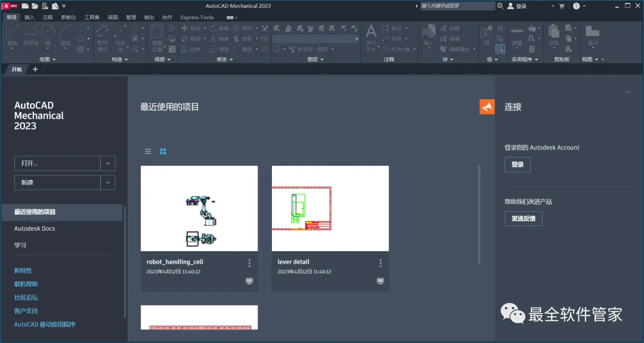Select the Circle (圆) tool
Image resolution: width=644 pixels, height=343 pixels.
pos(48,35)
